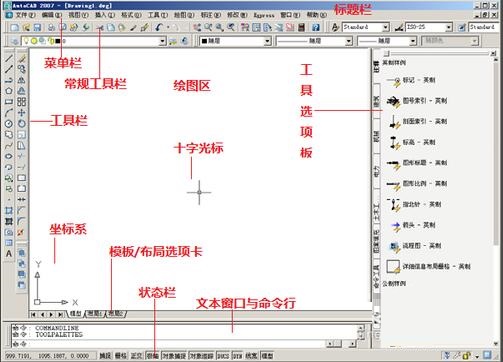
Task: Toggle 捕捉 snap mode in status bar
Action: click(105, 356)
